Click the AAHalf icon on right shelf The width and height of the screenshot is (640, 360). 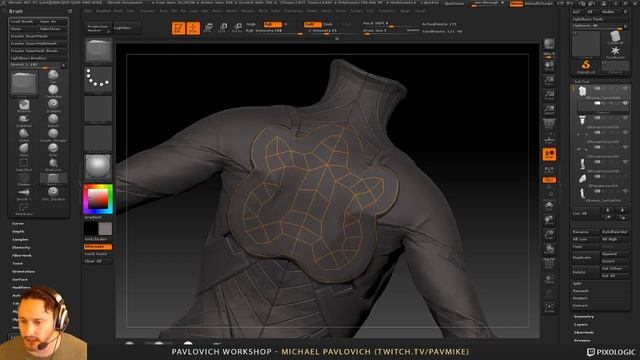[x=549, y=109]
